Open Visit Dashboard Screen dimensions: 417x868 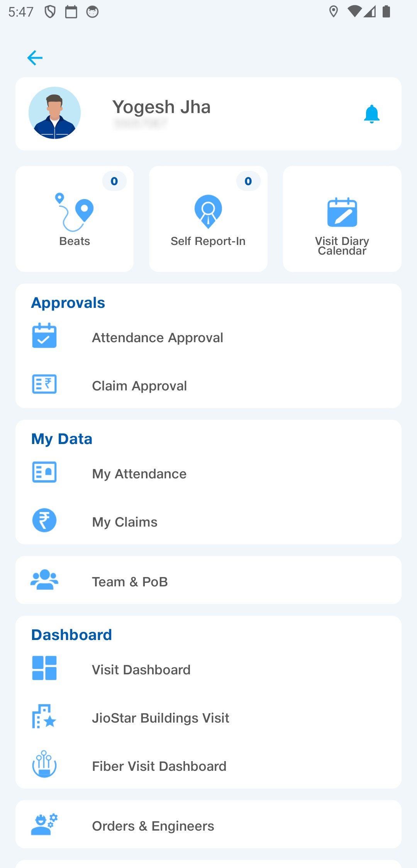[141, 670]
